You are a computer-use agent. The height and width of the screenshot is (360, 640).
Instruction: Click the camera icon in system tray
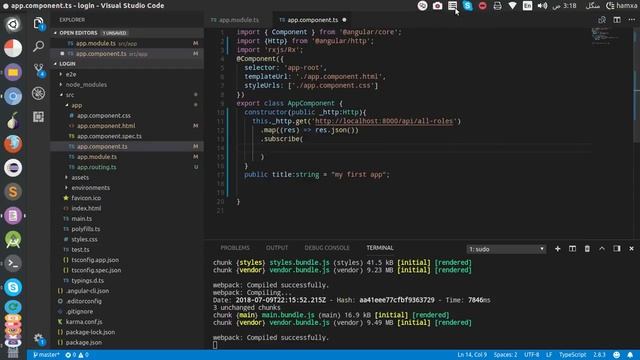(437, 6)
